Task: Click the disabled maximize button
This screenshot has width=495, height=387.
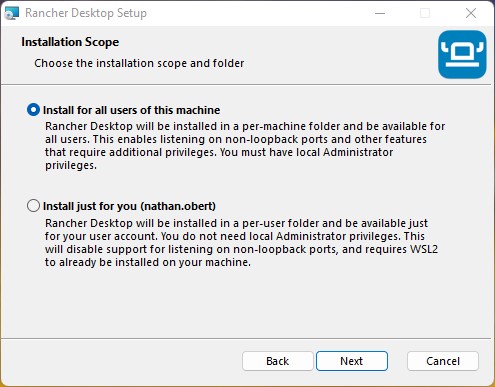Action: tap(425, 13)
